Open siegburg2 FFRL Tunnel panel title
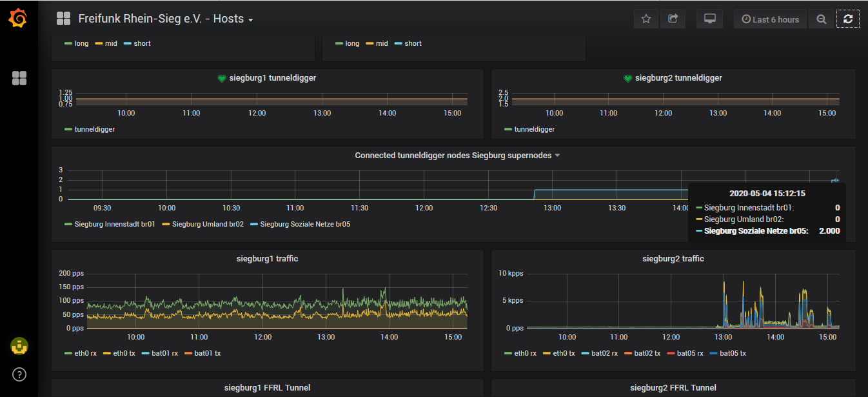 pyautogui.click(x=673, y=388)
